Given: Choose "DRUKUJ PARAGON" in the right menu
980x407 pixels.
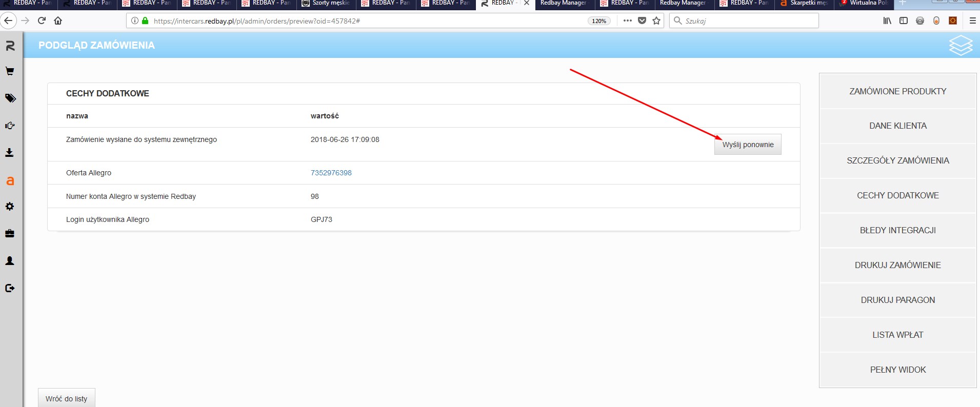Looking at the screenshot, I should tap(897, 300).
